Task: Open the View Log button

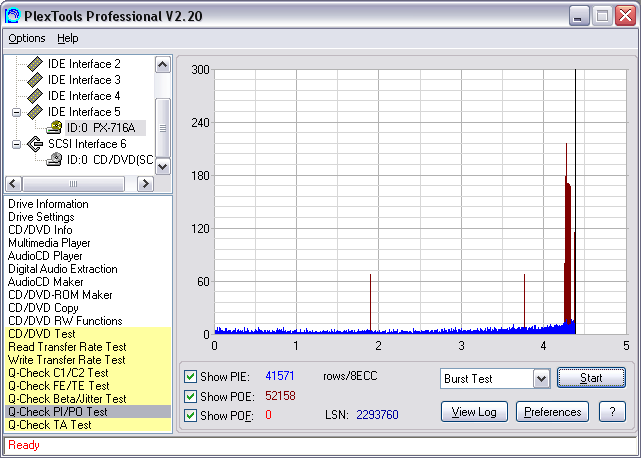Action: click(x=474, y=412)
